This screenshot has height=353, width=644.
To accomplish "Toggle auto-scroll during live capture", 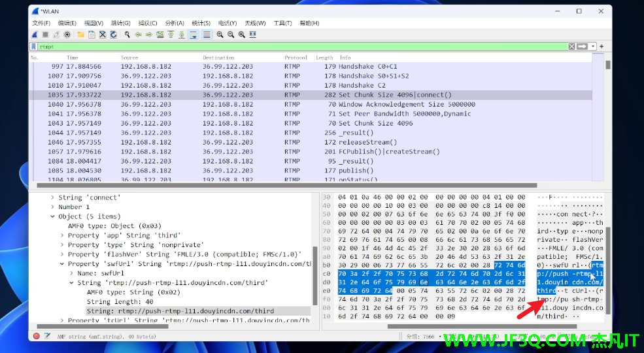I will tap(194, 34).
